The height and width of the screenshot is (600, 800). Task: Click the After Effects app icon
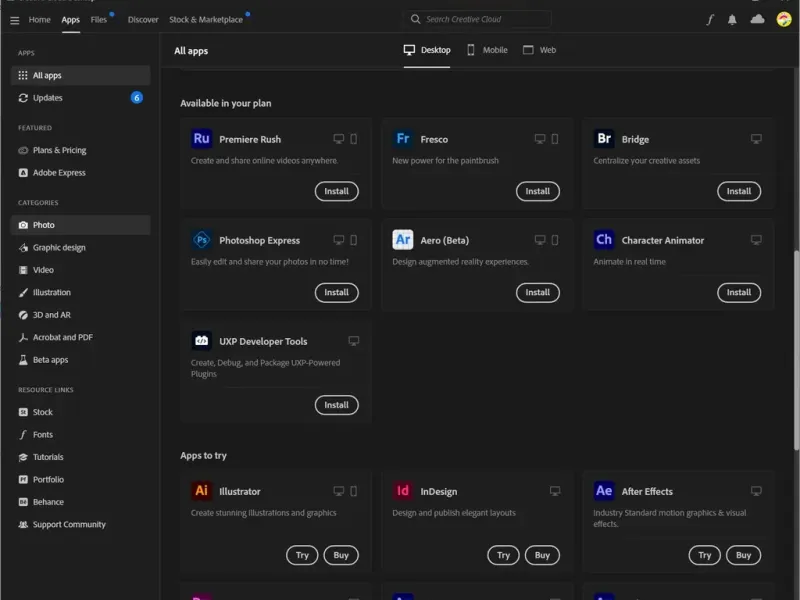604,490
